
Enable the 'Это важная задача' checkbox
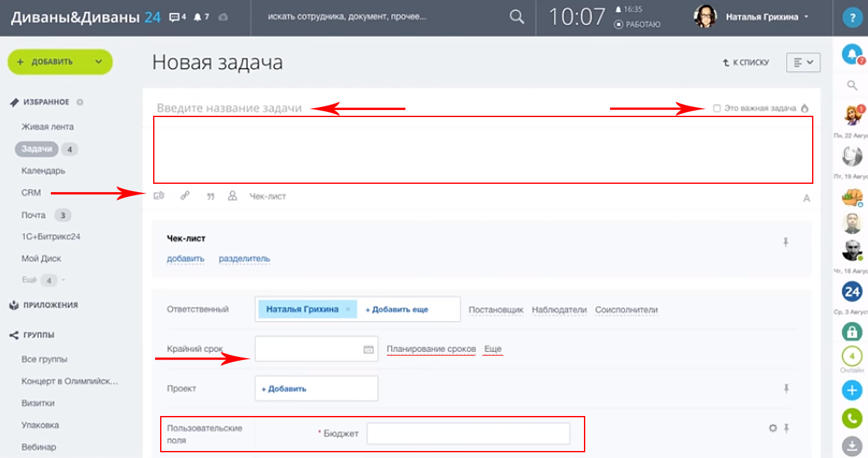pos(717,108)
